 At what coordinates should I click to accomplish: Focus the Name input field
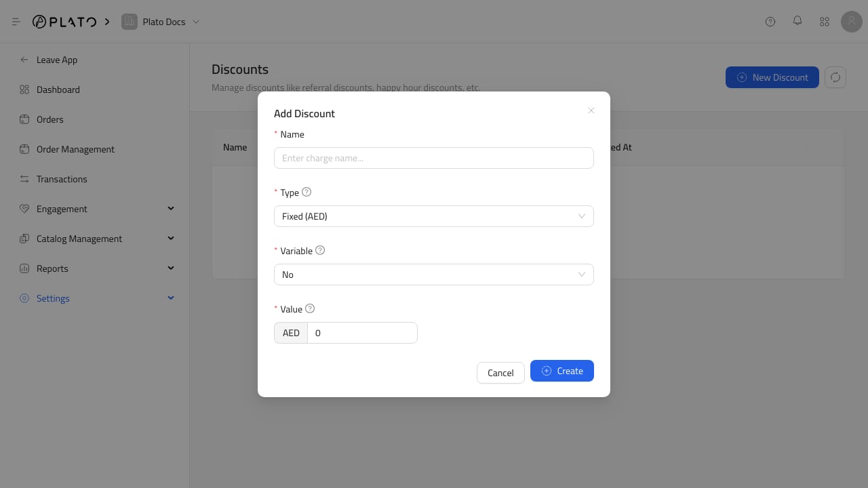click(x=434, y=158)
